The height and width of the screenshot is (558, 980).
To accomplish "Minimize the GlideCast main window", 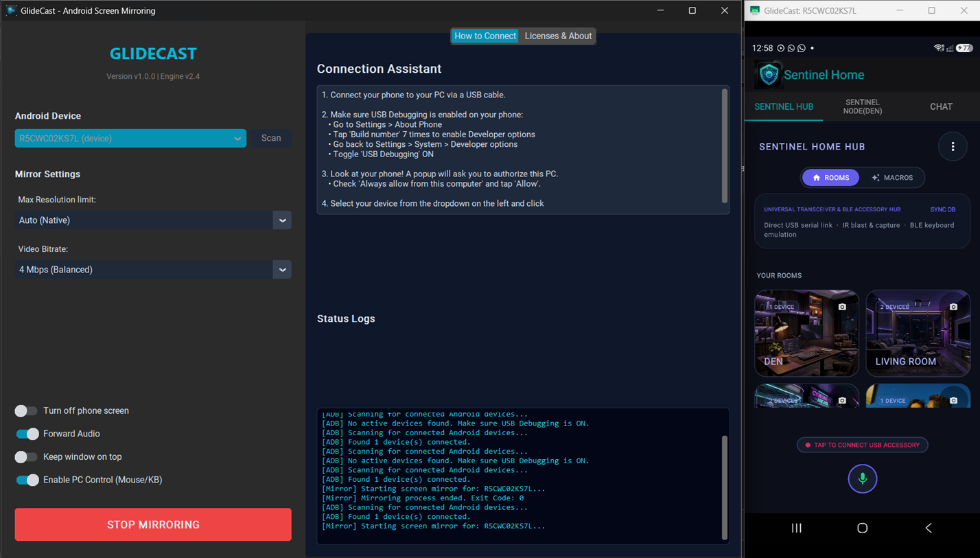I will [x=660, y=10].
